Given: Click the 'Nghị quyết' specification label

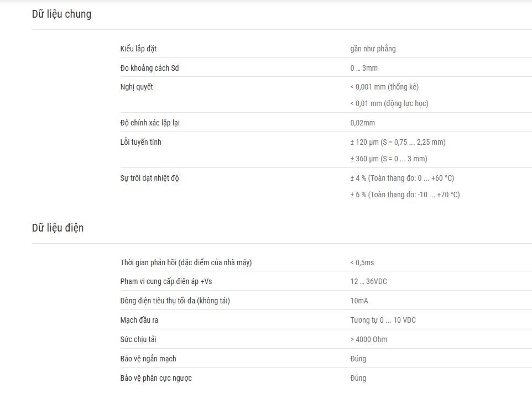Looking at the screenshot, I should tap(137, 87).
